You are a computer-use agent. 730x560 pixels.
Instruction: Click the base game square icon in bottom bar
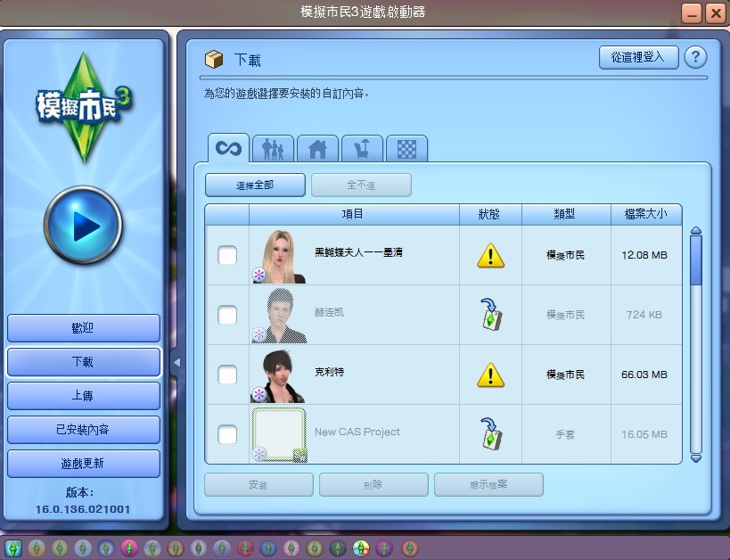click(x=13, y=548)
